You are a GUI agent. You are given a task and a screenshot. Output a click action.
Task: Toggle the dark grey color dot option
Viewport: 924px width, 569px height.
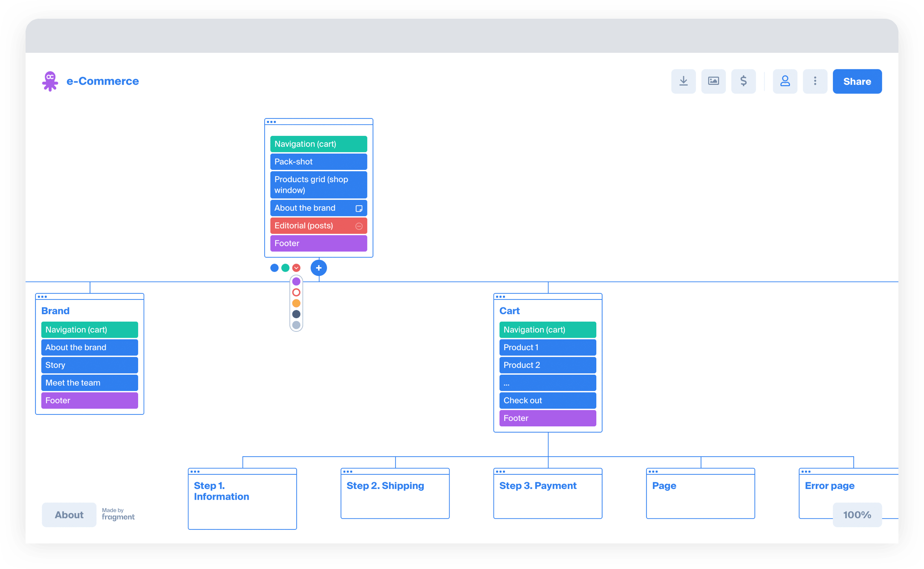pos(296,314)
